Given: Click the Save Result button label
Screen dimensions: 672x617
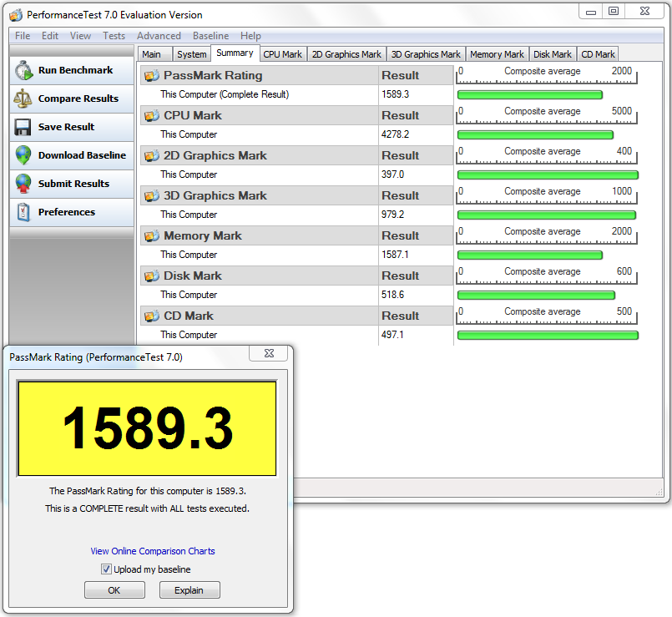Looking at the screenshot, I should click(67, 127).
